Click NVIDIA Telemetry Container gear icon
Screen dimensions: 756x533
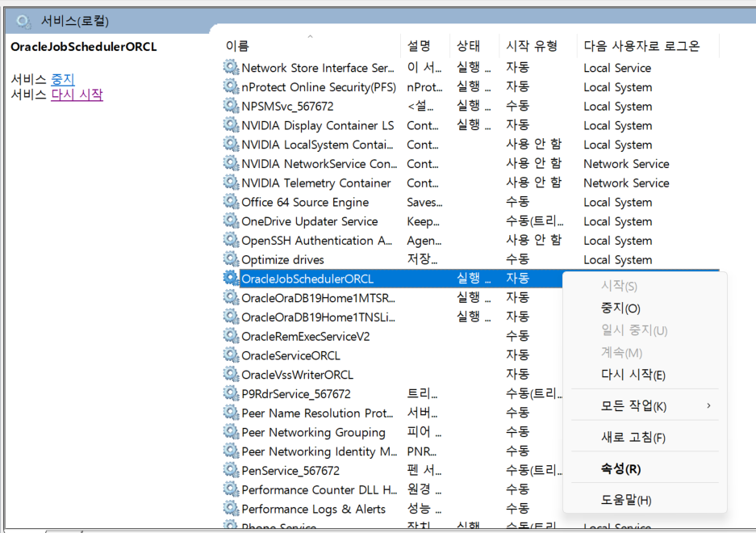tap(231, 182)
